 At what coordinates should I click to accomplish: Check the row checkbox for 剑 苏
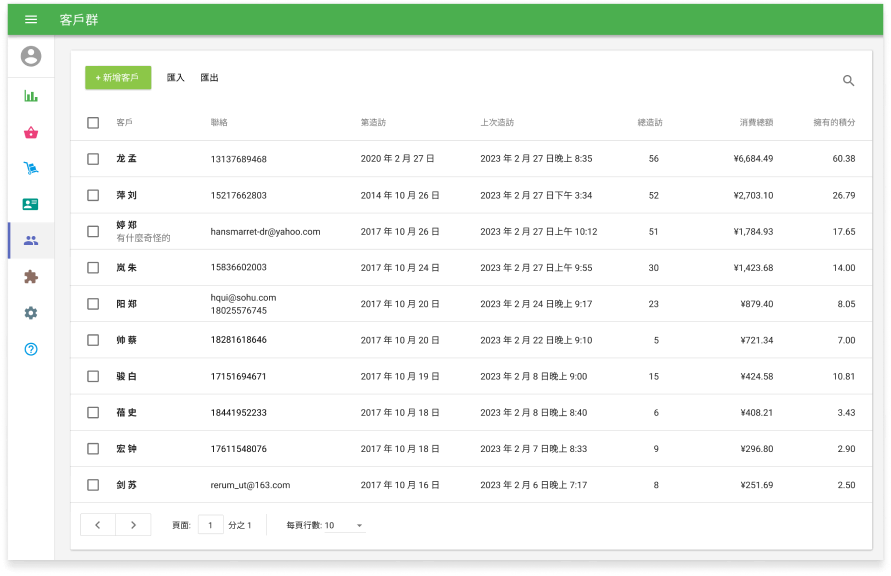click(x=93, y=485)
